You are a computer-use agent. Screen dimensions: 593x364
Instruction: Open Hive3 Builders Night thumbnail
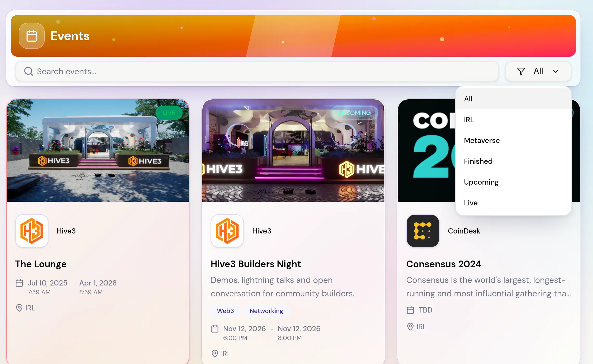click(x=293, y=150)
